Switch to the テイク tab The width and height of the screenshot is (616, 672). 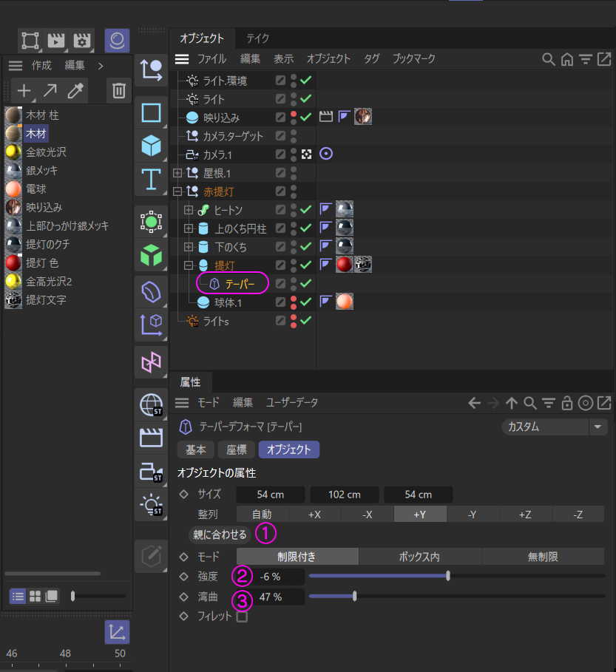258,38
